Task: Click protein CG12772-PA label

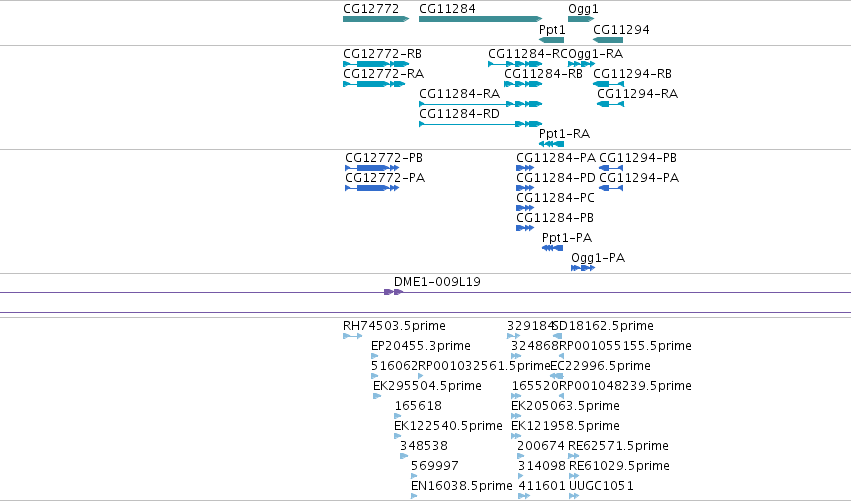Action: coord(385,179)
